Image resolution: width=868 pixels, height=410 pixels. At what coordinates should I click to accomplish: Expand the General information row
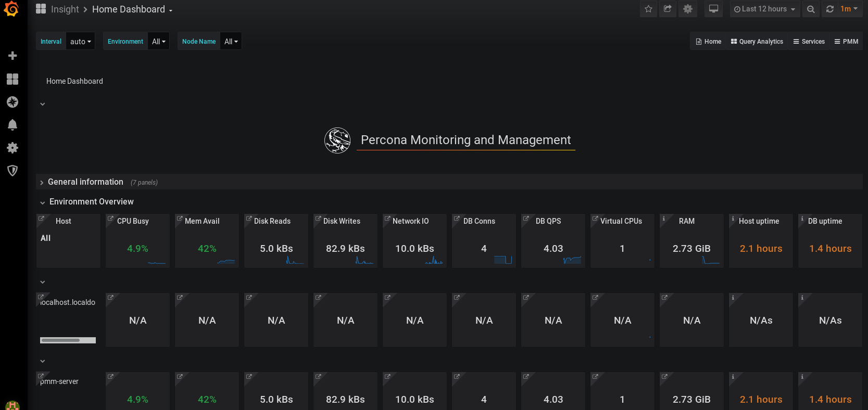(449, 182)
